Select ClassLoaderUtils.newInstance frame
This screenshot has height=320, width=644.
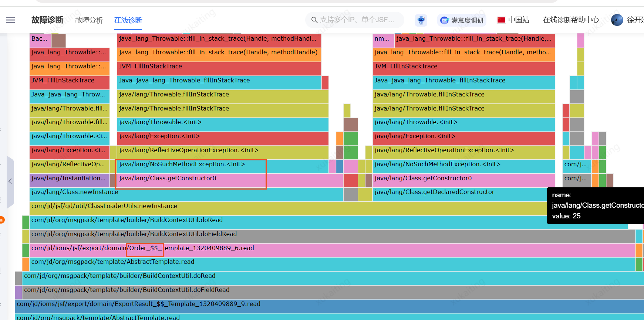pyautogui.click(x=288, y=208)
